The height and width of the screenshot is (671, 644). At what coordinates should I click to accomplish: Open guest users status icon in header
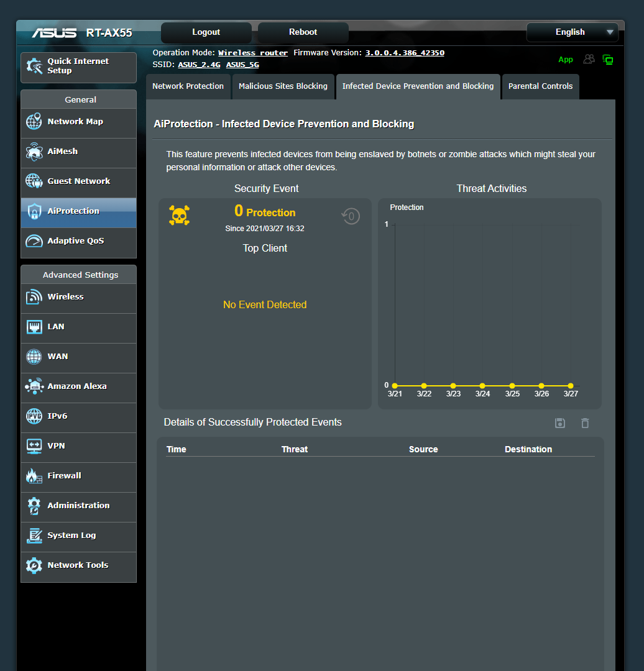589,60
